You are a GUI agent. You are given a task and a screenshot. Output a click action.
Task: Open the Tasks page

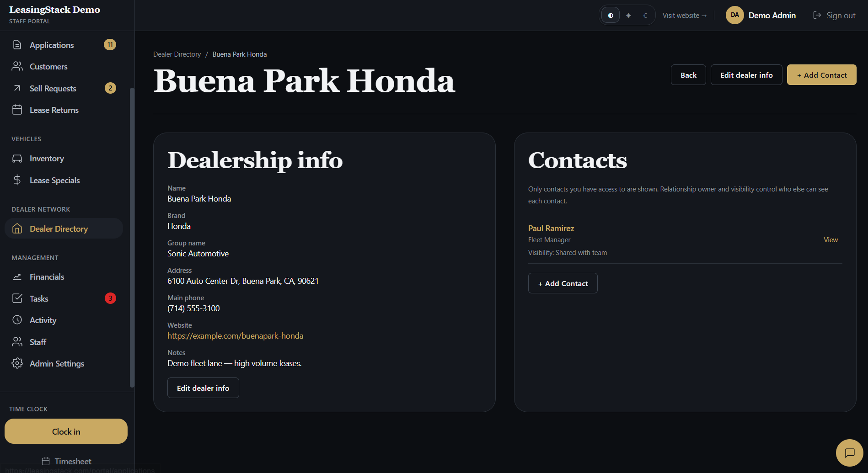[x=64, y=298]
